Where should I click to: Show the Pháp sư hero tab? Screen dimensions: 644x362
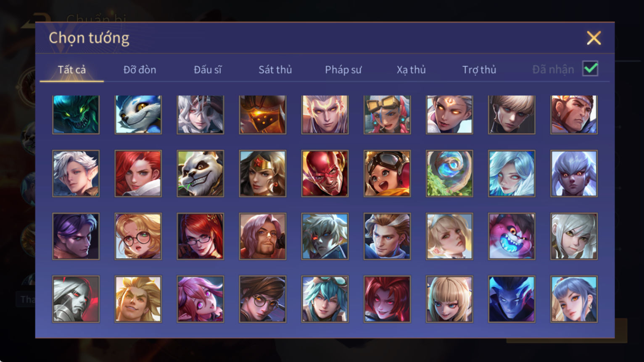(x=343, y=70)
